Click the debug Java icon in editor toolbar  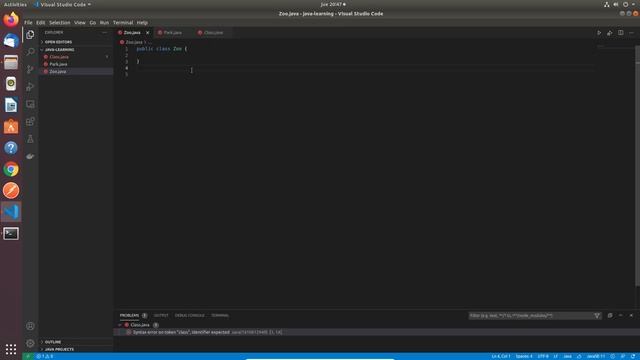(609, 33)
